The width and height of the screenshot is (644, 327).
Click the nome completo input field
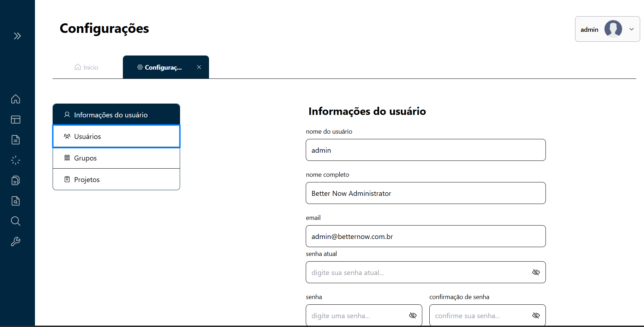coord(425,193)
